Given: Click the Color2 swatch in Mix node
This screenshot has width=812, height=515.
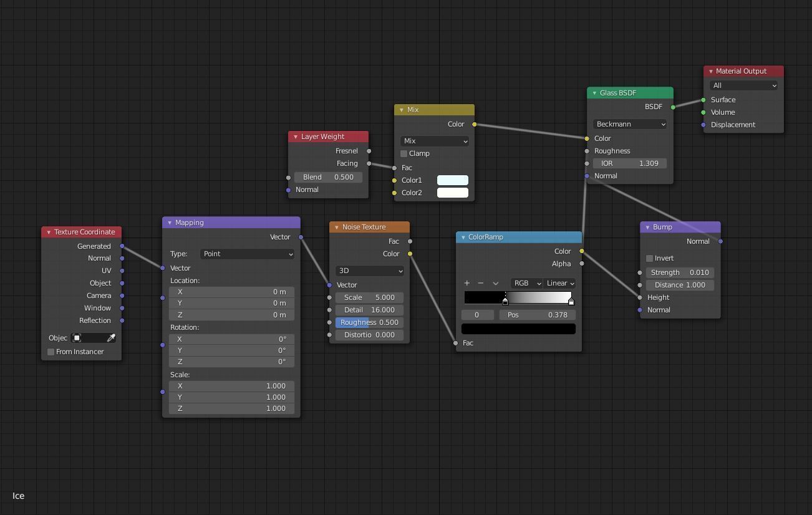Looking at the screenshot, I should tap(453, 193).
